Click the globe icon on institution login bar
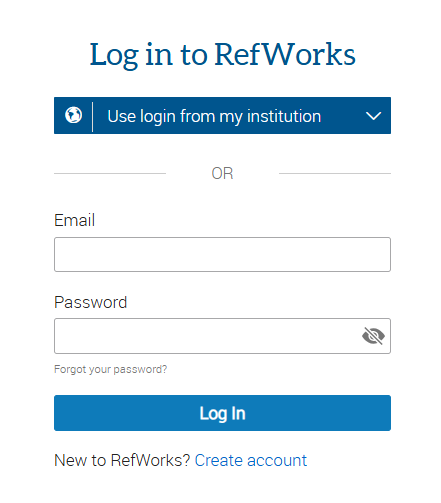Viewport: 441px width, 503px height. (x=73, y=115)
